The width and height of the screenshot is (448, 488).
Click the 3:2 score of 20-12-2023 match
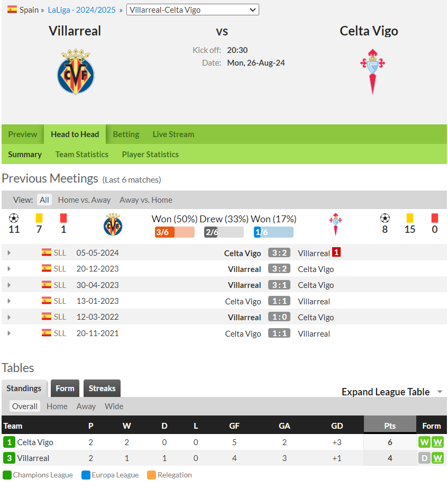[279, 268]
